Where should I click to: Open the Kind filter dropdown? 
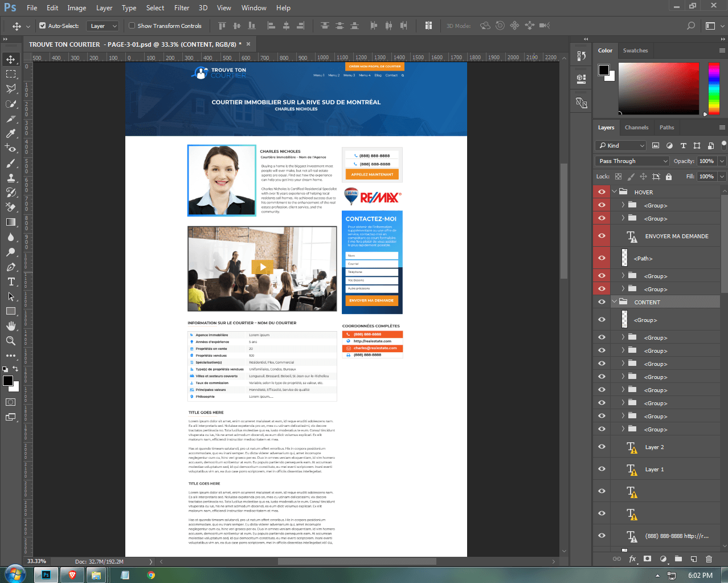(621, 145)
